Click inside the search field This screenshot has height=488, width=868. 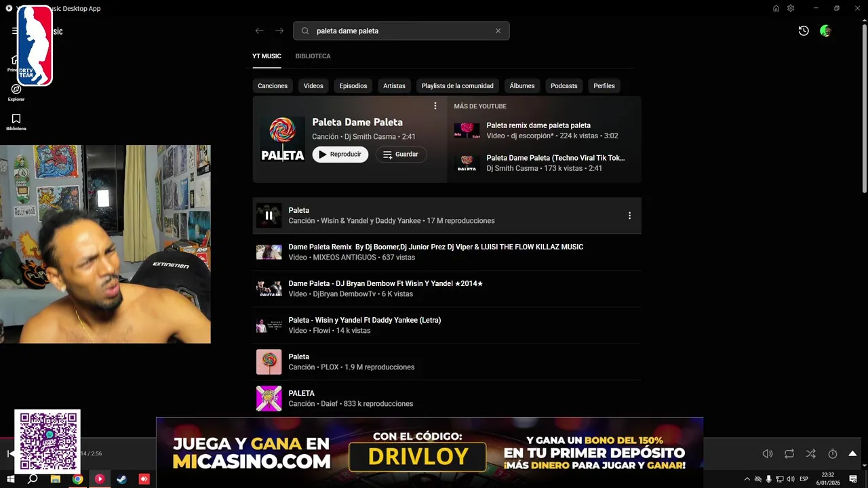401,30
